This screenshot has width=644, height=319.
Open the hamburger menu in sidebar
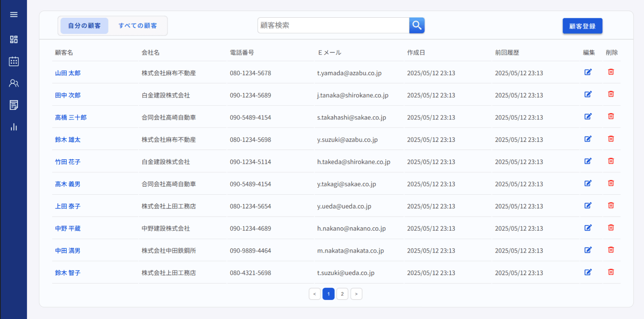[14, 15]
